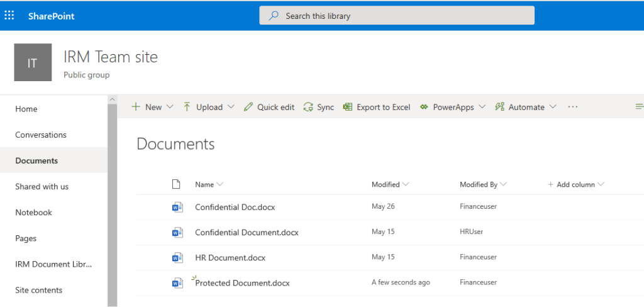Viewport: 644px width, 307px height.
Task: Open Protected Document.docx
Action: [242, 283]
